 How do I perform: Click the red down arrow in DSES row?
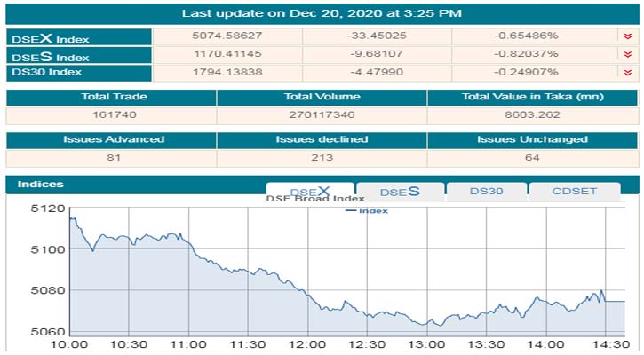(x=628, y=54)
